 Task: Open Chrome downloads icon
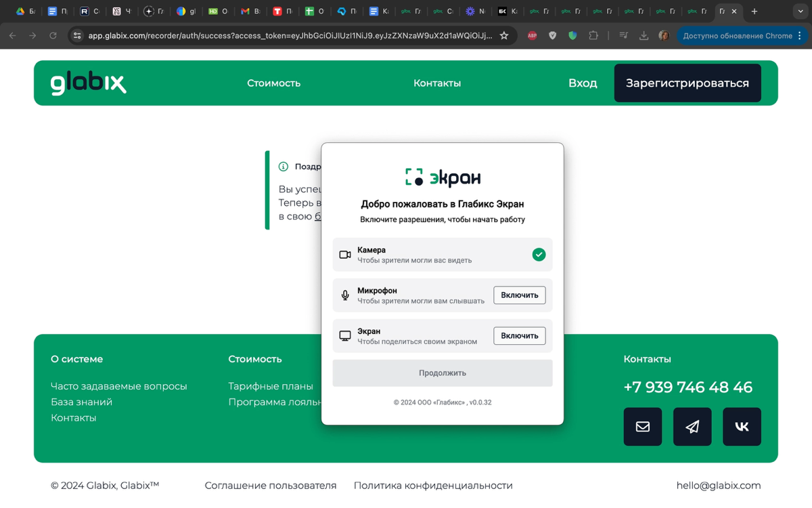pyautogui.click(x=644, y=36)
